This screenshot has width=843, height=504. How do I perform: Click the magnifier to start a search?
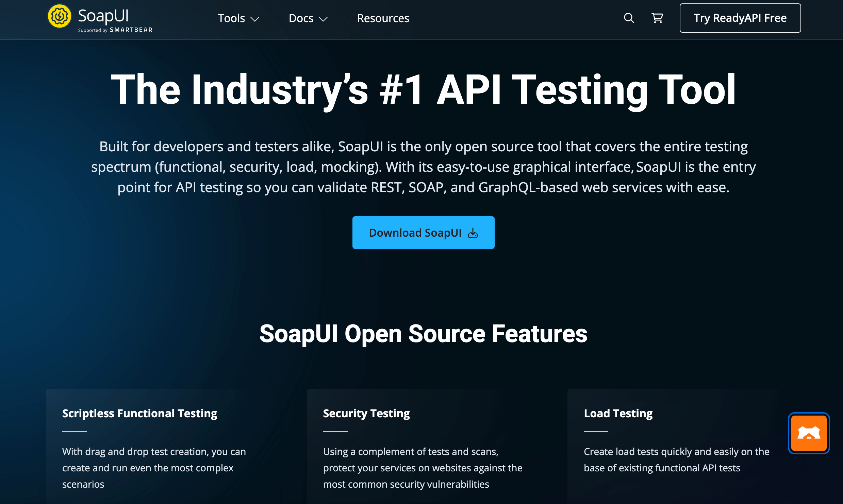(x=629, y=19)
